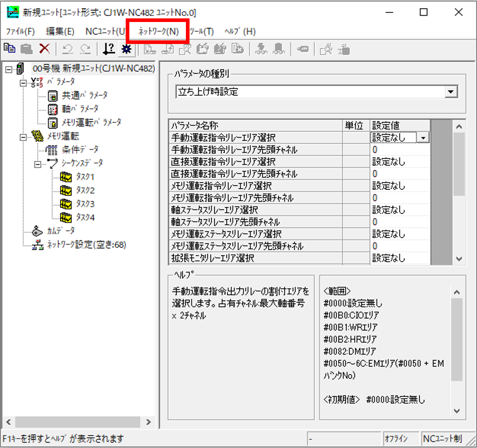Screen dimensions: 477x448
Task: Collapse the メモリ運転 tree branch
Action: (x=23, y=137)
